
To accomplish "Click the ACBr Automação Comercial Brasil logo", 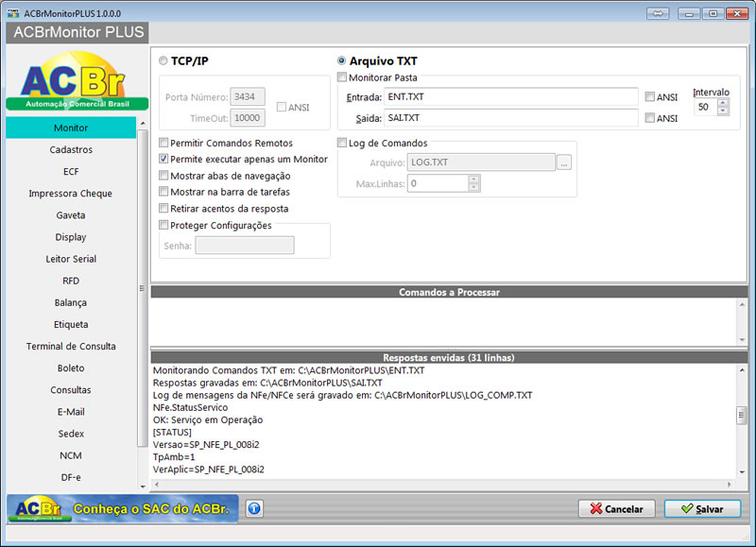I will click(77, 80).
